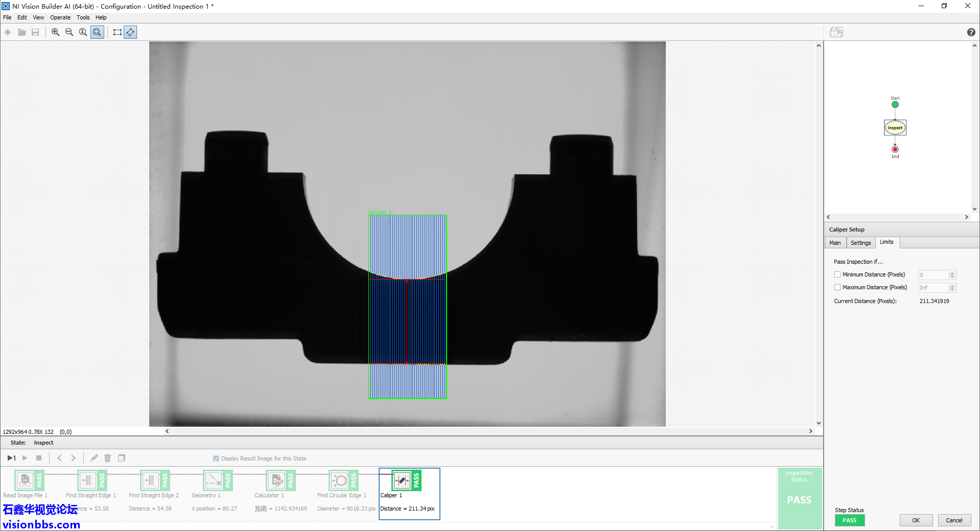Viewport: 980px width, 531px height.
Task: Select the Inspect node in the state diagram
Action: tap(895, 127)
